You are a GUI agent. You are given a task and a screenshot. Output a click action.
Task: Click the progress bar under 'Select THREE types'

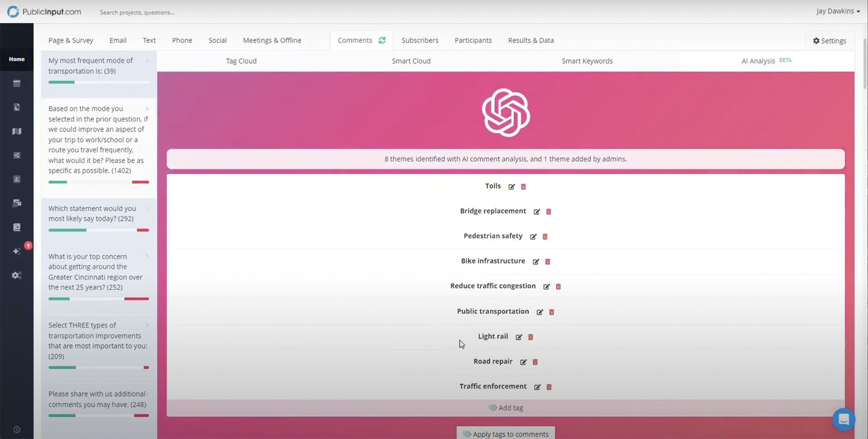(x=98, y=367)
